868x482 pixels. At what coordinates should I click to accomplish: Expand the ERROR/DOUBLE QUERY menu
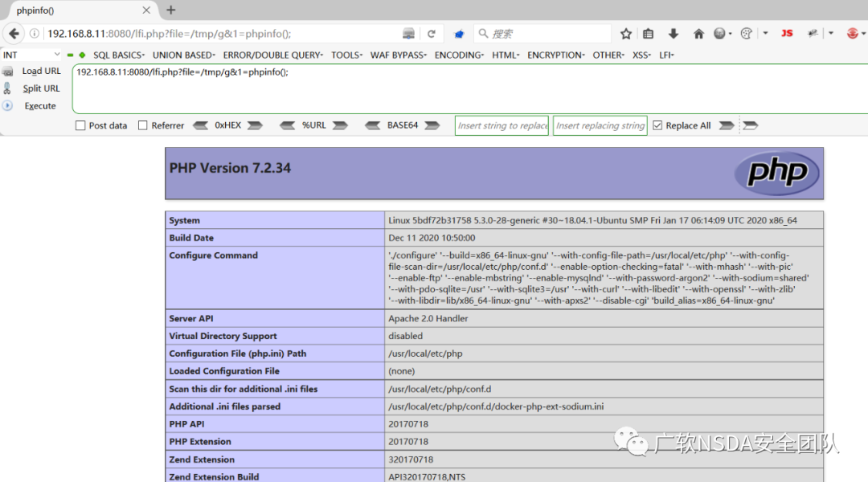coord(273,55)
